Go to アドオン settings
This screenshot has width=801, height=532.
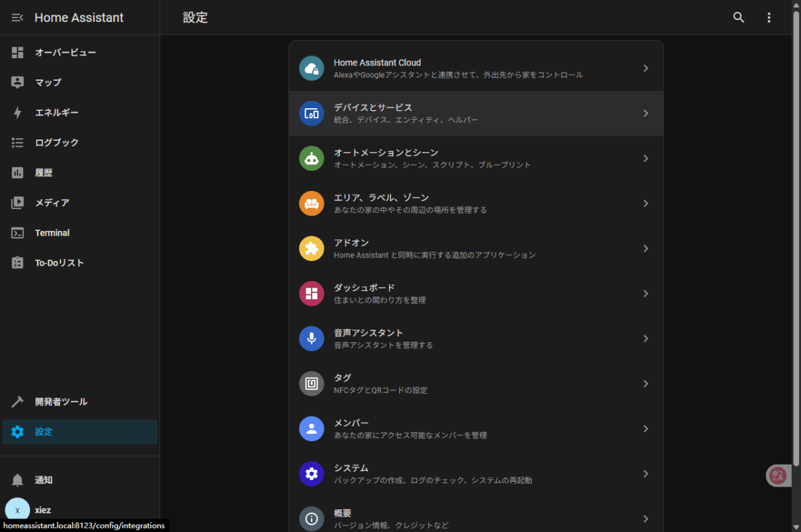click(476, 248)
